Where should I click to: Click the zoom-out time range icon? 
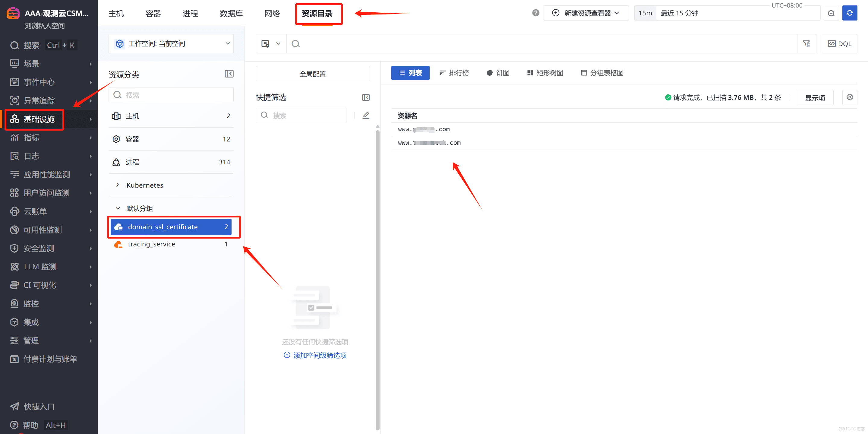(831, 13)
